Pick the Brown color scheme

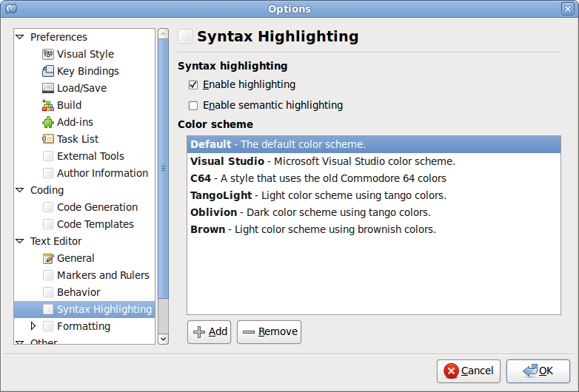pyautogui.click(x=374, y=229)
